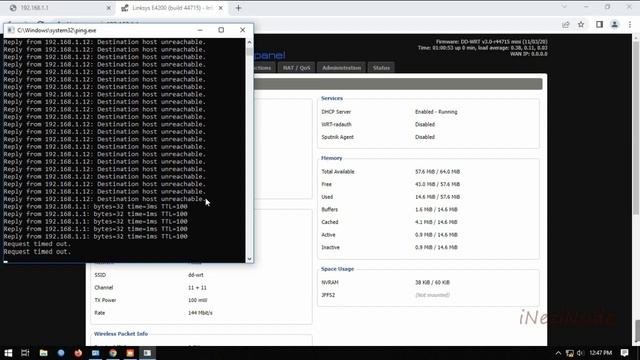
Task: Minimize the ping.exe console window
Action: (x=200, y=30)
